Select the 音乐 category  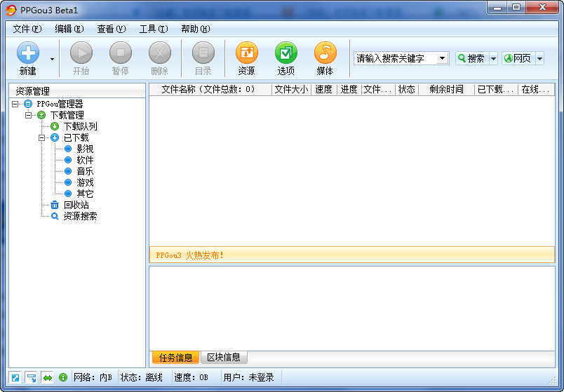pos(85,171)
